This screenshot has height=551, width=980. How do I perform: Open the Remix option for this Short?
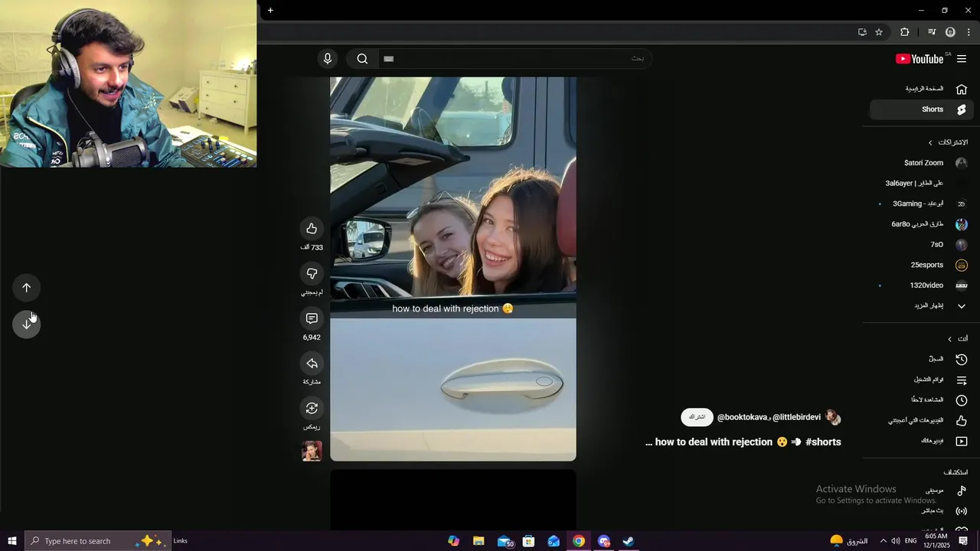312,408
